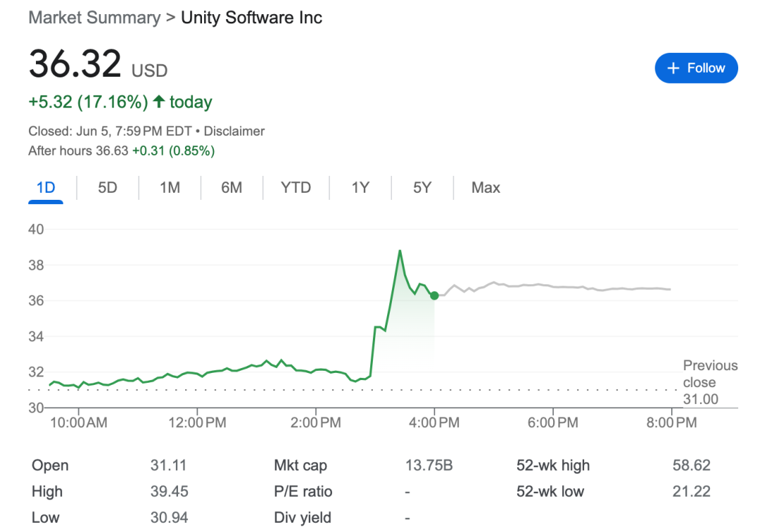The image size is (760, 532).
Task: Click the 4:00 PM axis label
Action: 434,423
